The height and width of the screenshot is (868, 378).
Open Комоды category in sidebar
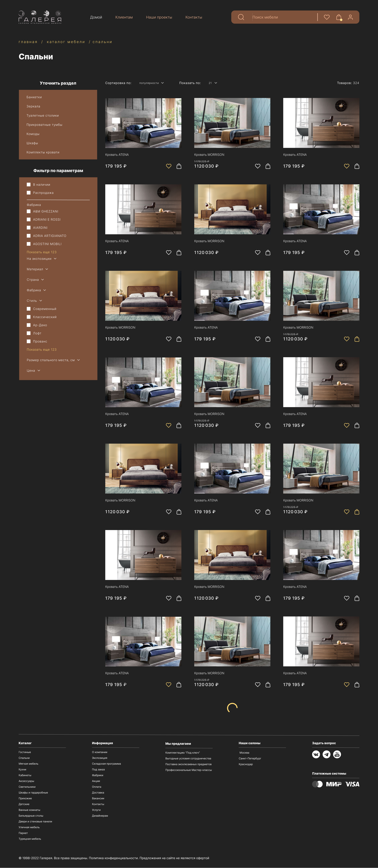[x=33, y=134]
